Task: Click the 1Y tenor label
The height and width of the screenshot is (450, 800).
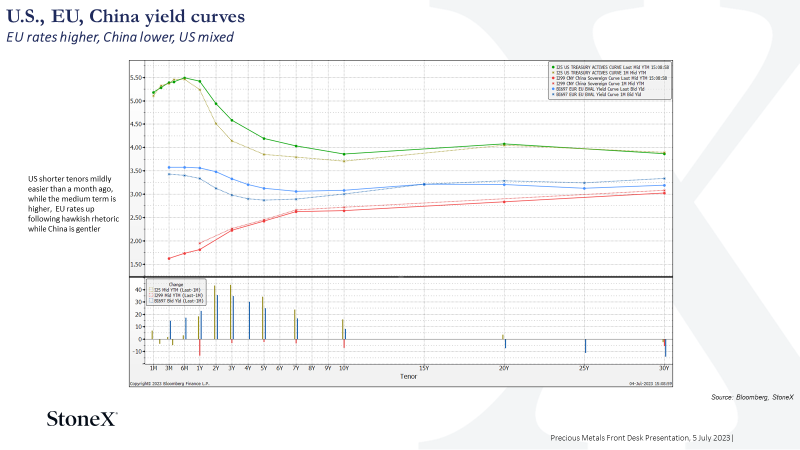Action: (200, 368)
